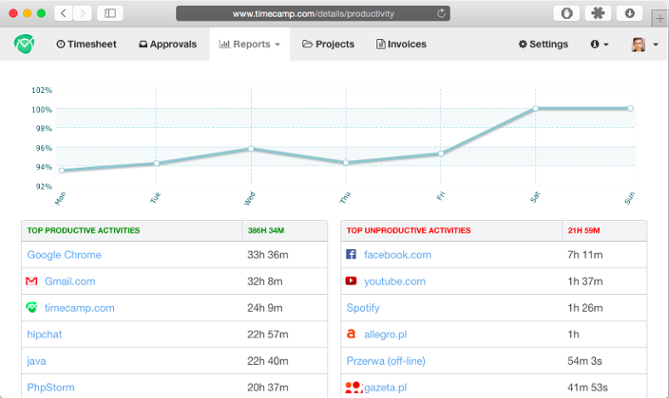The height and width of the screenshot is (398, 669).
Task: Click the allegro.pl orange favicon
Action: (x=351, y=334)
